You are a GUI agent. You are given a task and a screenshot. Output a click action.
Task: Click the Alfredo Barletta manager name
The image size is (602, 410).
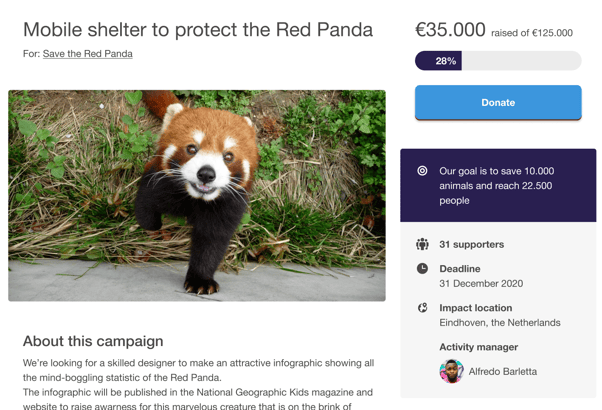[503, 371]
